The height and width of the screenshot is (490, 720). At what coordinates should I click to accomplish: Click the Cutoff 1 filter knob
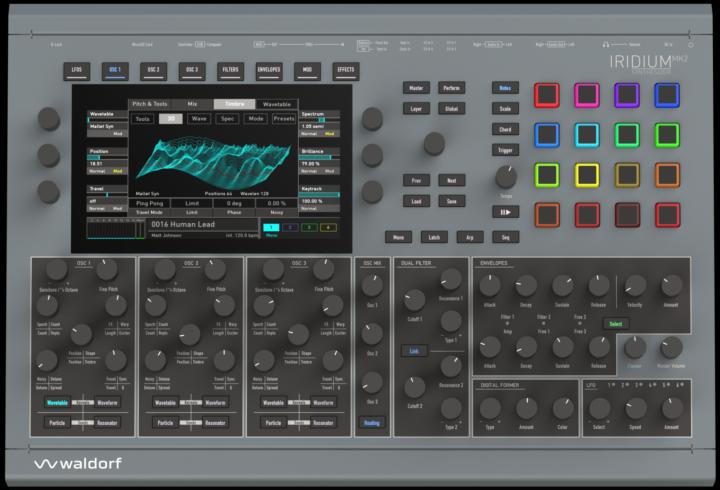[x=414, y=300]
